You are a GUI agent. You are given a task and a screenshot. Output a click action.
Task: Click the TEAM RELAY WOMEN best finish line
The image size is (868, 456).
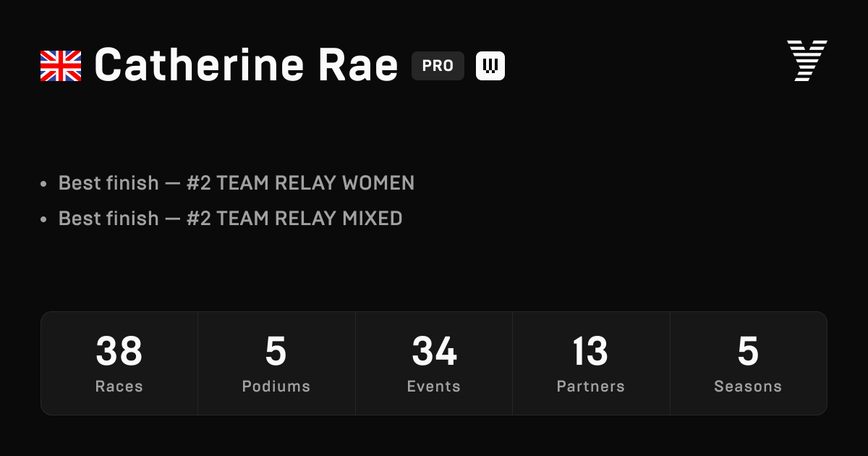(x=237, y=183)
